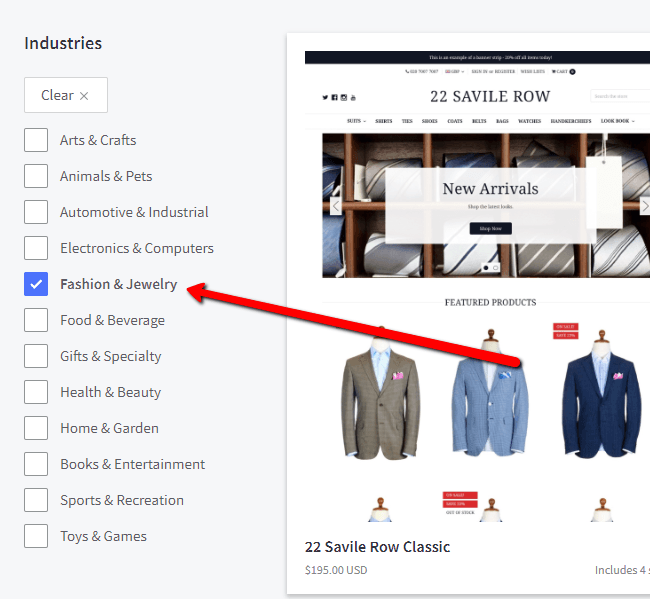650x599 pixels.
Task: Click the Facebook icon in theme preview
Action: 334,97
